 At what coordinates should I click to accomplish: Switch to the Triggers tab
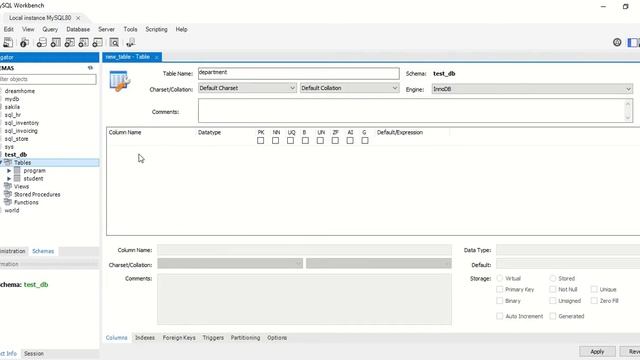(213, 338)
